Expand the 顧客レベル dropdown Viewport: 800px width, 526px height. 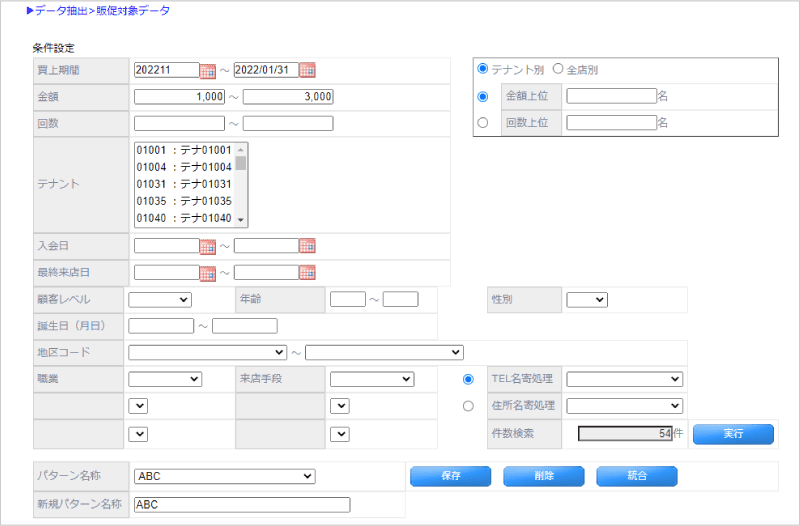click(160, 299)
